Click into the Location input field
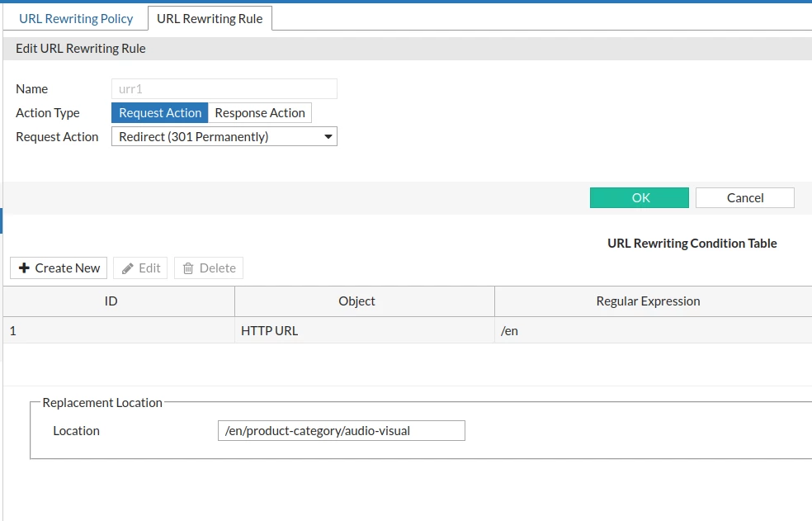Viewport: 812px width, 521px height. pyautogui.click(x=342, y=431)
